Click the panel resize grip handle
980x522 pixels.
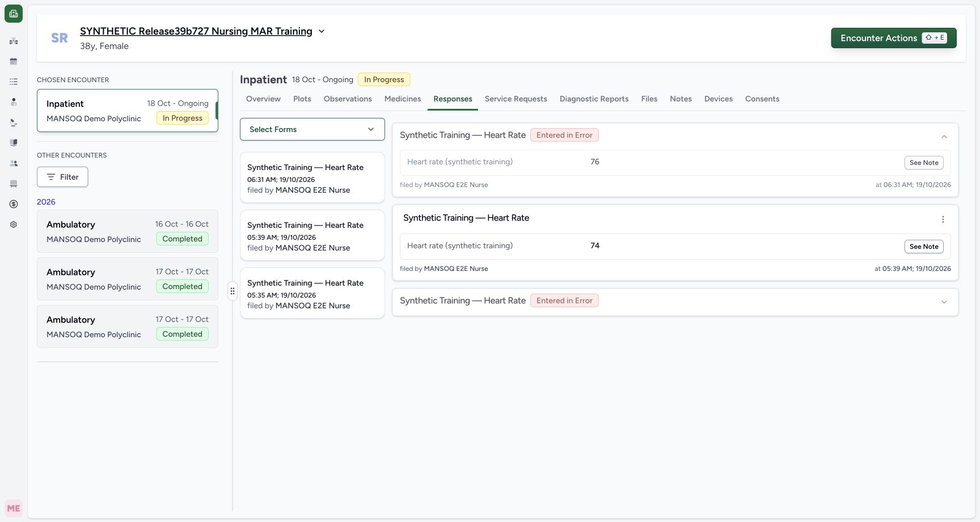tap(233, 291)
